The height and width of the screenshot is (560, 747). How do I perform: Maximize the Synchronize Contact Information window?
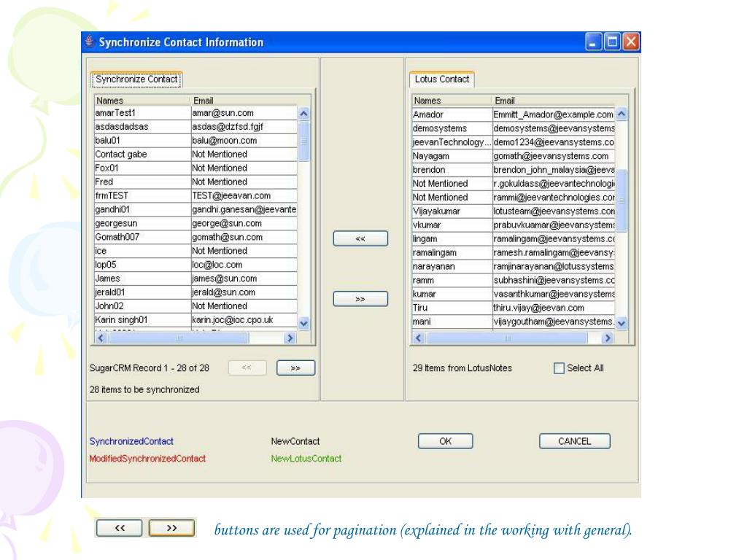tap(612, 42)
